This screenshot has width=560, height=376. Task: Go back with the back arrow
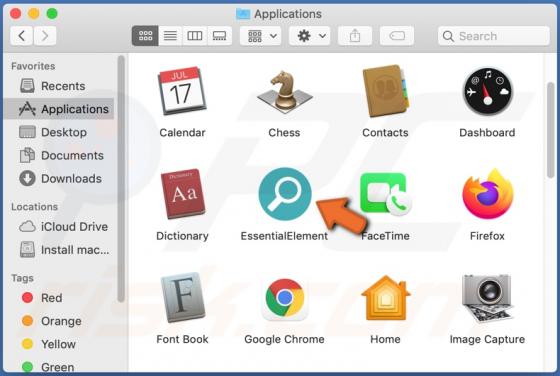[21, 36]
